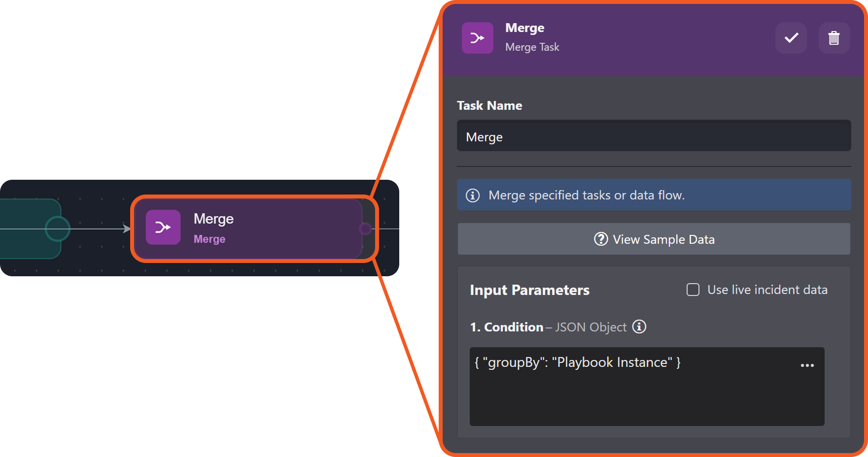
Task: Click the Merge icon in the panel header
Action: point(477,38)
